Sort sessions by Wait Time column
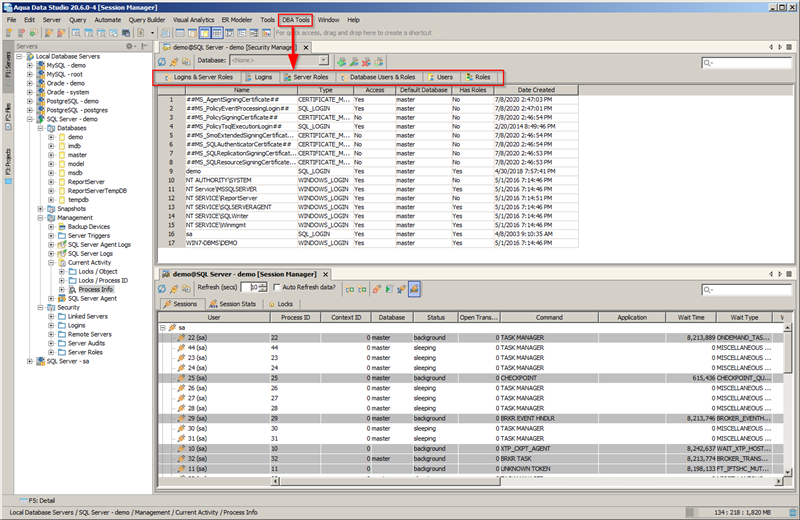The image size is (800, 520). 691,317
